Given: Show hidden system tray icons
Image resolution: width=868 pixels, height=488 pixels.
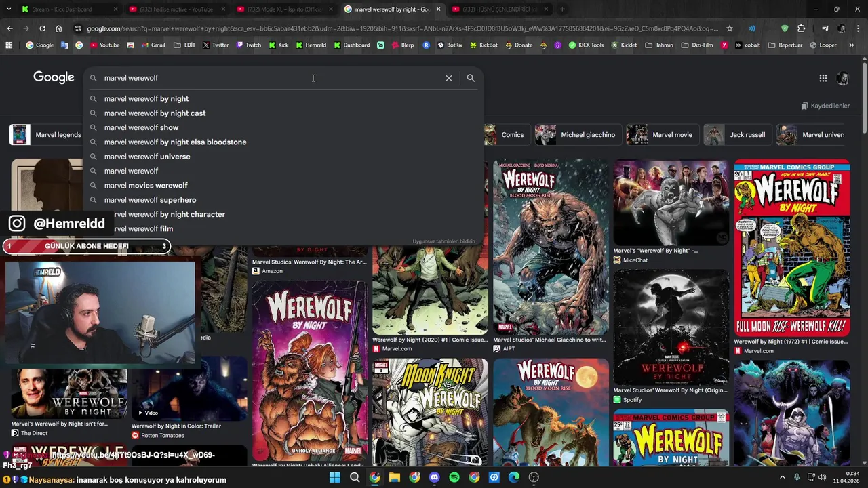Looking at the screenshot, I should coord(783,477).
